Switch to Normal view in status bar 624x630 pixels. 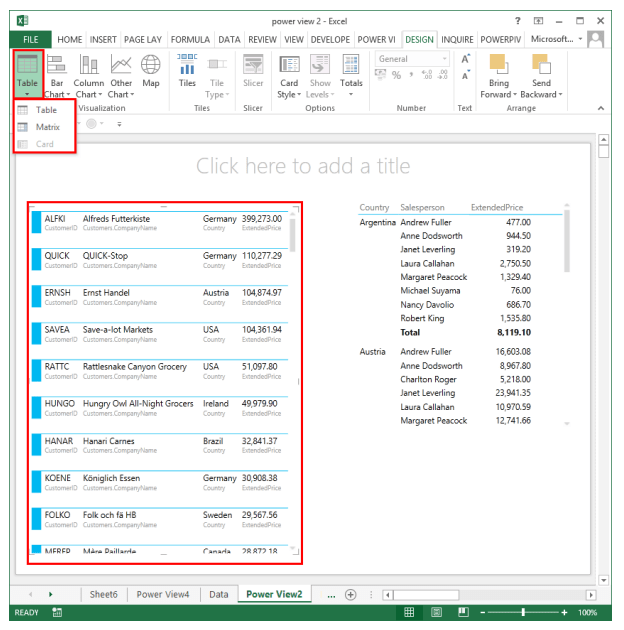click(x=409, y=612)
